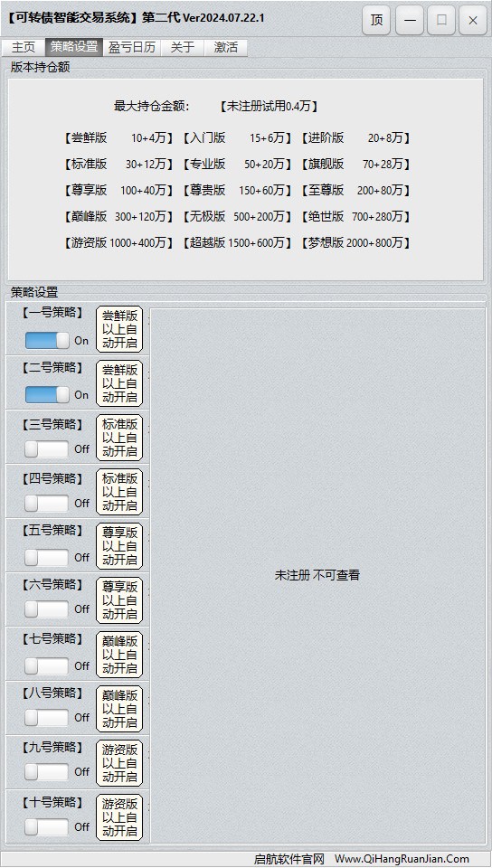
Task: Click 标准版以上自动开启 box beside 三号策略
Action: [119, 438]
